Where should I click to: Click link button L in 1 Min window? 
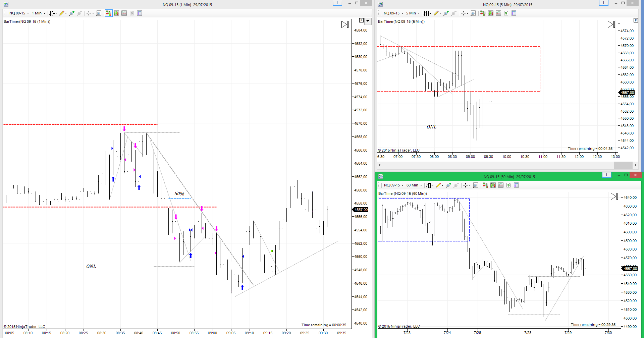click(x=337, y=3)
